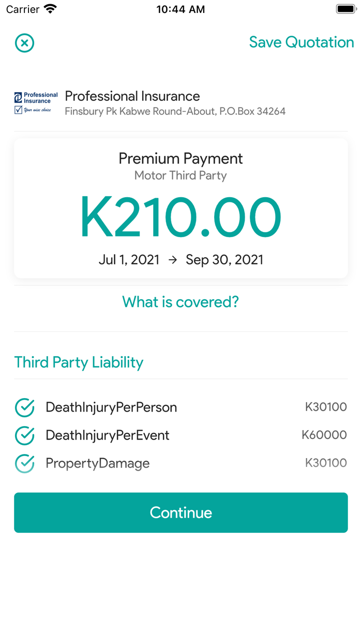The height and width of the screenshot is (644, 362).
Task: Select the Motor Third Party label
Action: tap(180, 175)
